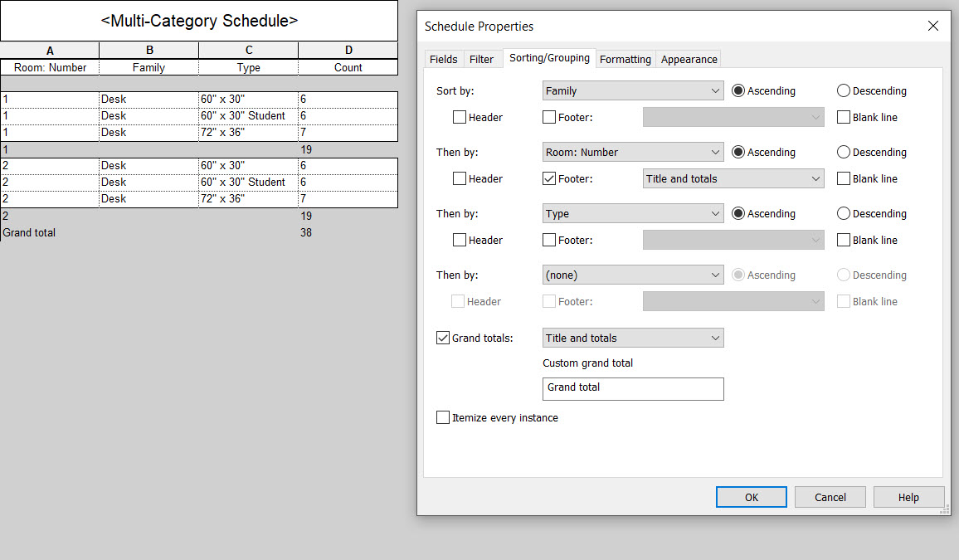Confirm settings with the OK button
This screenshot has width=959, height=560.
pos(751,496)
